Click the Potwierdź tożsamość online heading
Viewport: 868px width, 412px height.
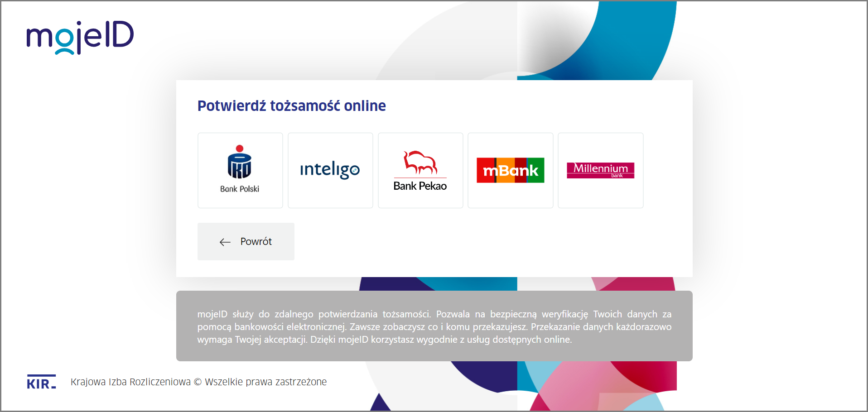291,105
